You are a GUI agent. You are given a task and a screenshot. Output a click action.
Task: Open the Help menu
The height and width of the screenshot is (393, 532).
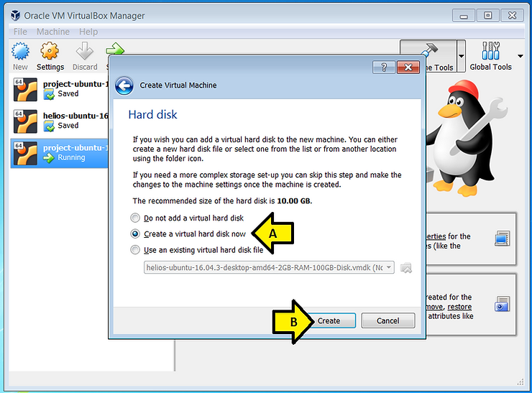coord(88,32)
